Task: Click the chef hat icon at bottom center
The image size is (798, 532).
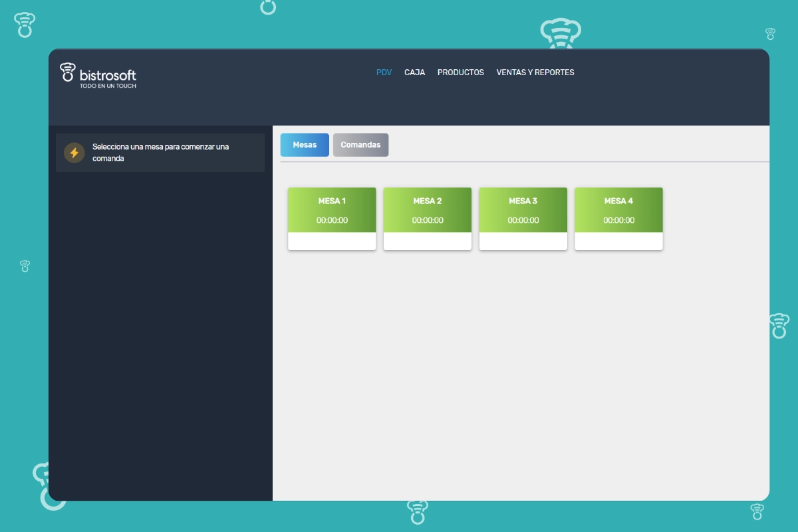Action: point(417,511)
